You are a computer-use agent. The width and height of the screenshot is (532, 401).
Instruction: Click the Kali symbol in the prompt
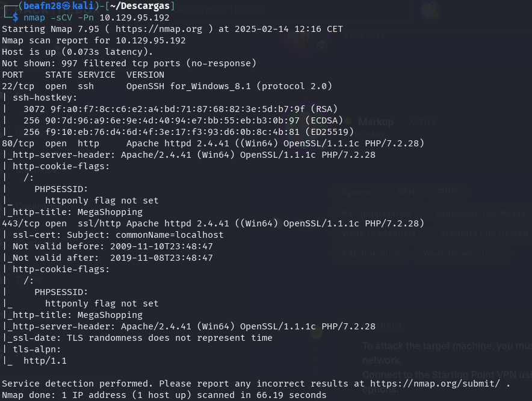[x=66, y=6]
